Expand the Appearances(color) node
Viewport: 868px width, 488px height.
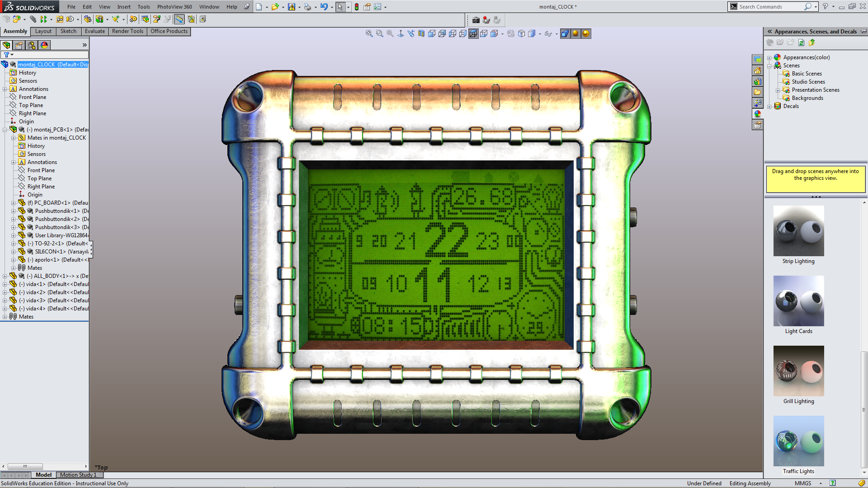[769, 58]
